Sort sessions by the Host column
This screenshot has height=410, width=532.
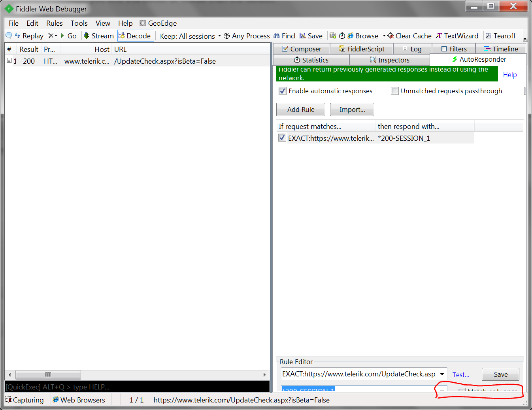point(86,49)
